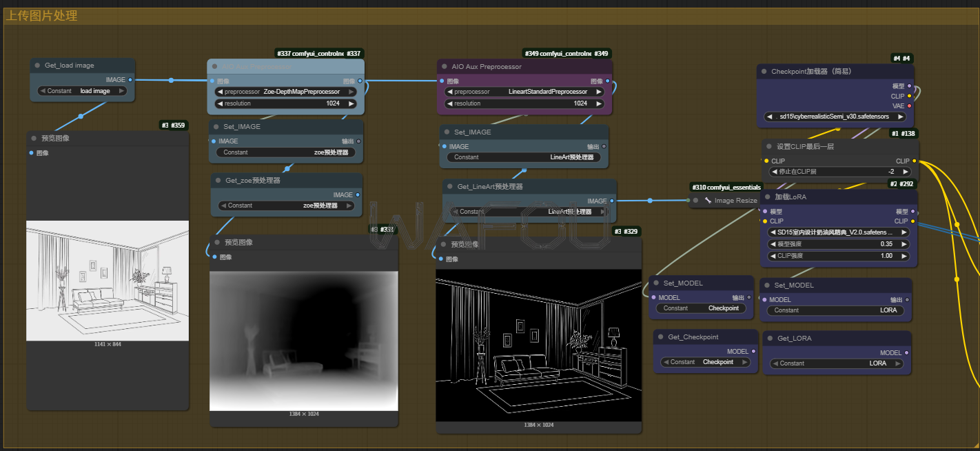
Task: Decrease resolution on the Lineart preprocessor node
Action: click(x=450, y=103)
